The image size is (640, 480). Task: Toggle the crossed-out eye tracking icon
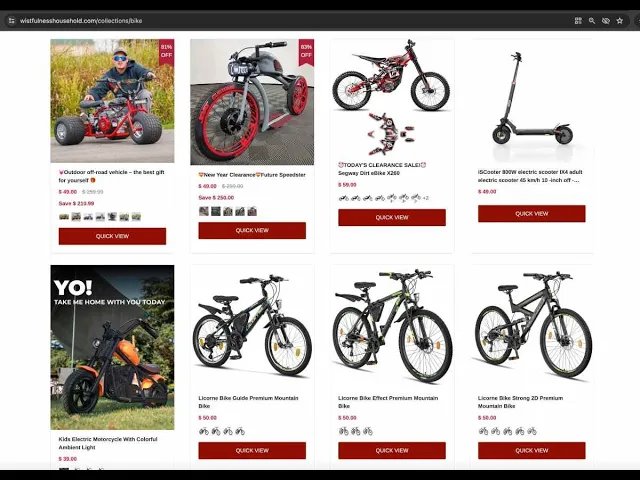point(606,20)
